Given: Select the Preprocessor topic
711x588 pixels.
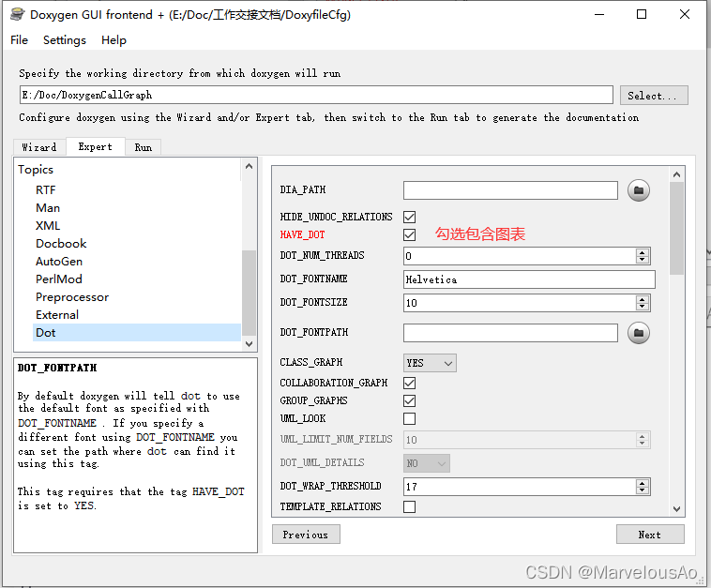Looking at the screenshot, I should tap(72, 297).
